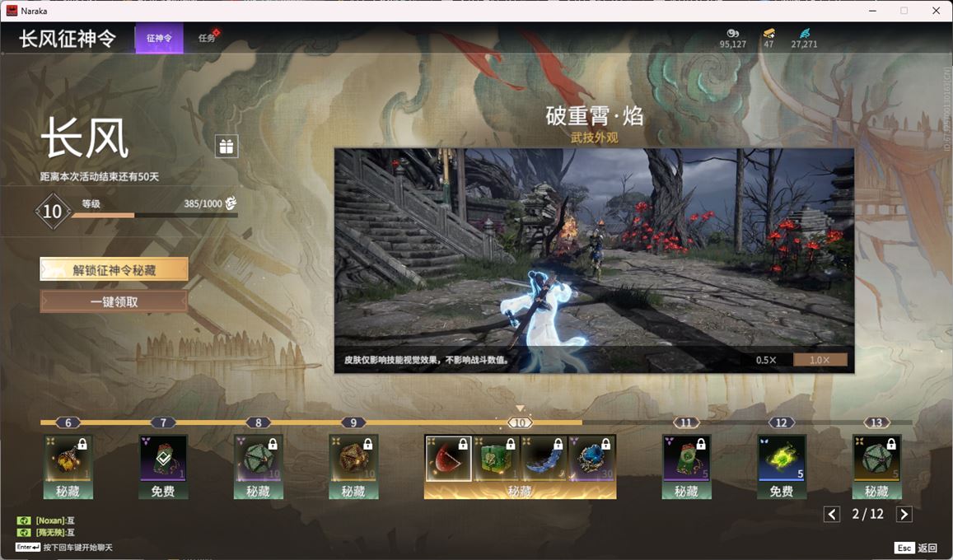Click the level 7 marker on the track
The image size is (953, 560).
pos(163,422)
